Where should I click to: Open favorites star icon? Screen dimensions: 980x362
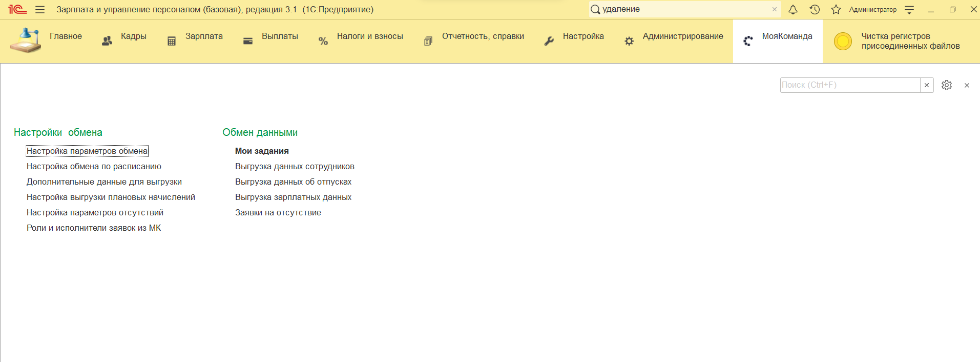836,10
